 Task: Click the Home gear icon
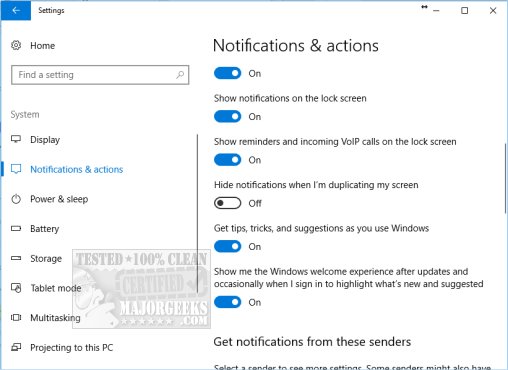[x=16, y=45]
